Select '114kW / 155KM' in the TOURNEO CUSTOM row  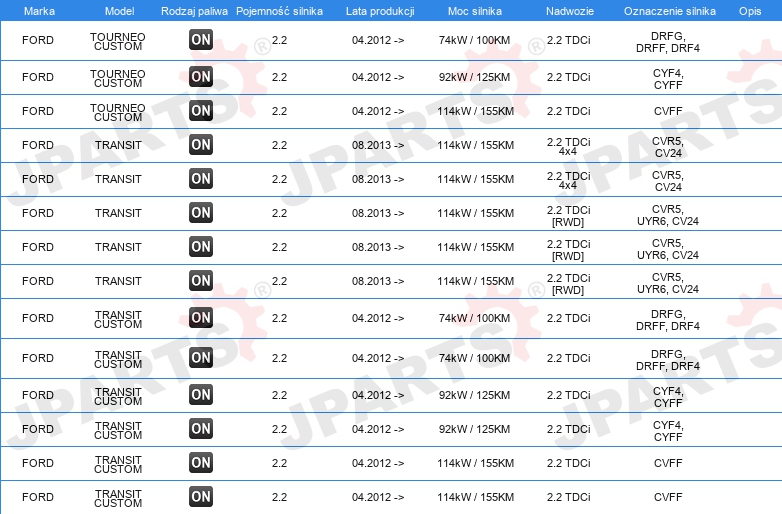(x=475, y=111)
